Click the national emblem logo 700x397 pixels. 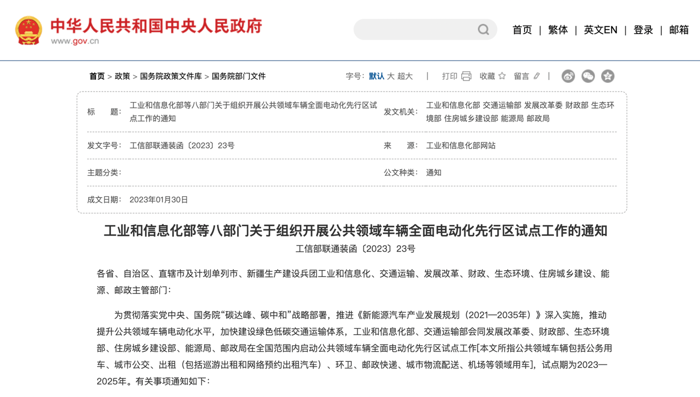point(29,30)
